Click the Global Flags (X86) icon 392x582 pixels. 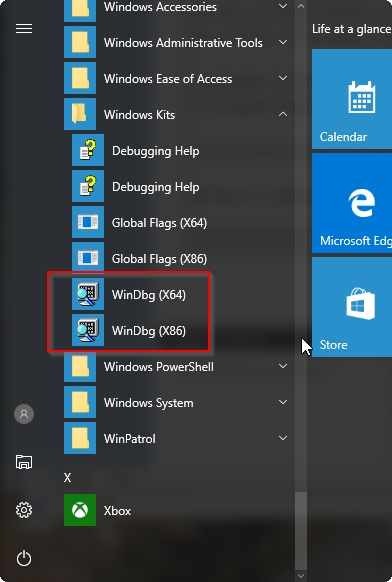point(88,258)
